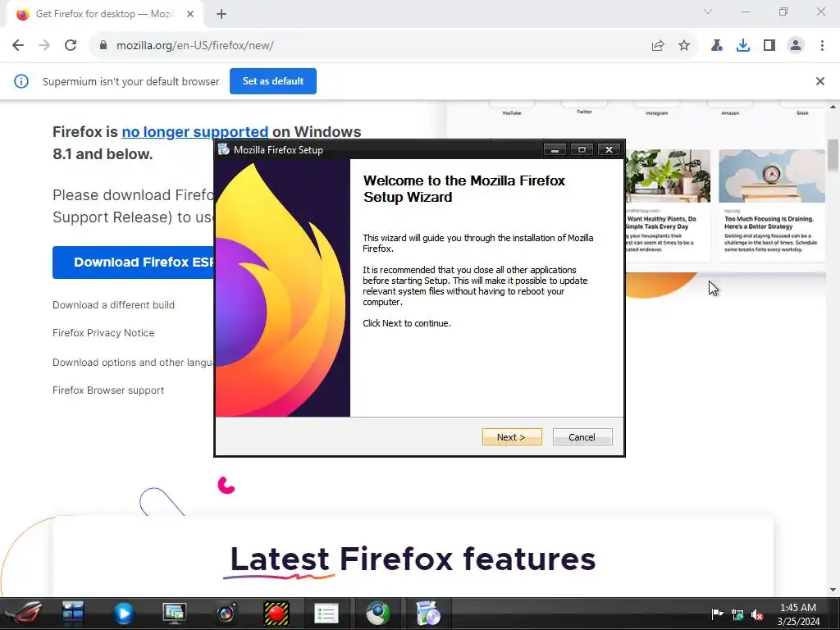The width and height of the screenshot is (840, 630).
Task: Open the monitor display taskbar icon
Action: (x=174, y=614)
